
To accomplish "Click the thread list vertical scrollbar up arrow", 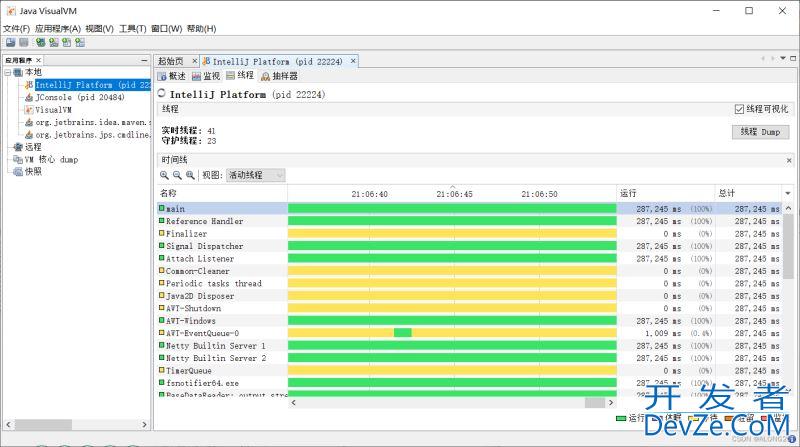I will (788, 208).
